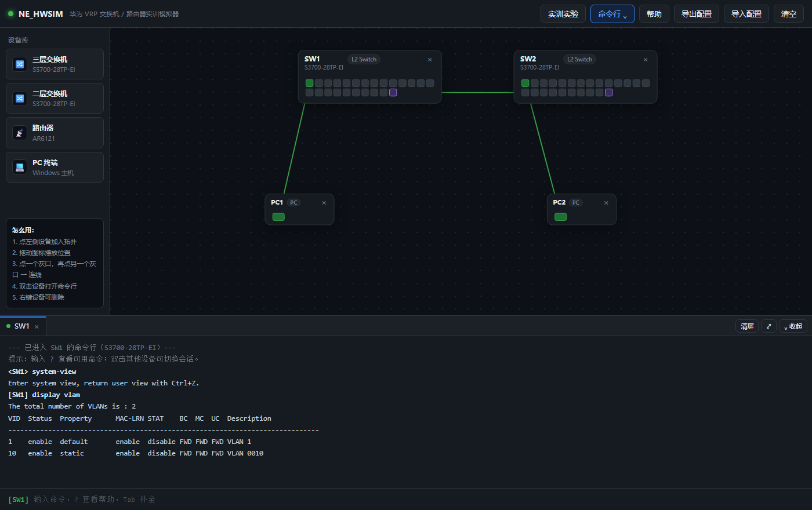The width and height of the screenshot is (812, 510).
Task: Select SW1's purple uplink port
Action: (393, 92)
